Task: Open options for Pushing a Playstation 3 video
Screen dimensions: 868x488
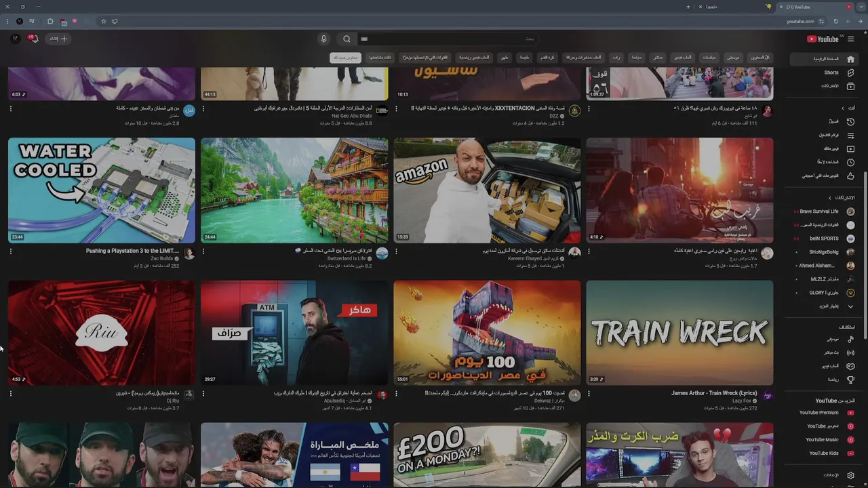Action: (10, 251)
